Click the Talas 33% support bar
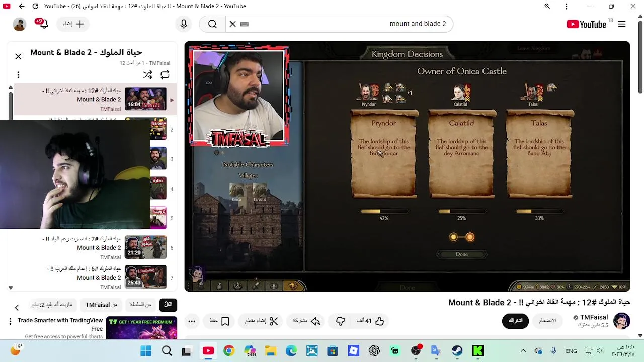 click(539, 212)
